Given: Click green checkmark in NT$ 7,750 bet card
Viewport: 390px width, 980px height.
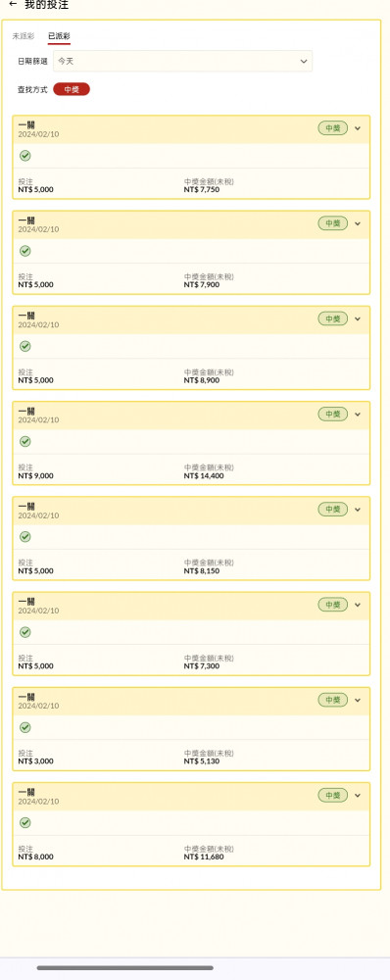Looking at the screenshot, I should tap(25, 156).
